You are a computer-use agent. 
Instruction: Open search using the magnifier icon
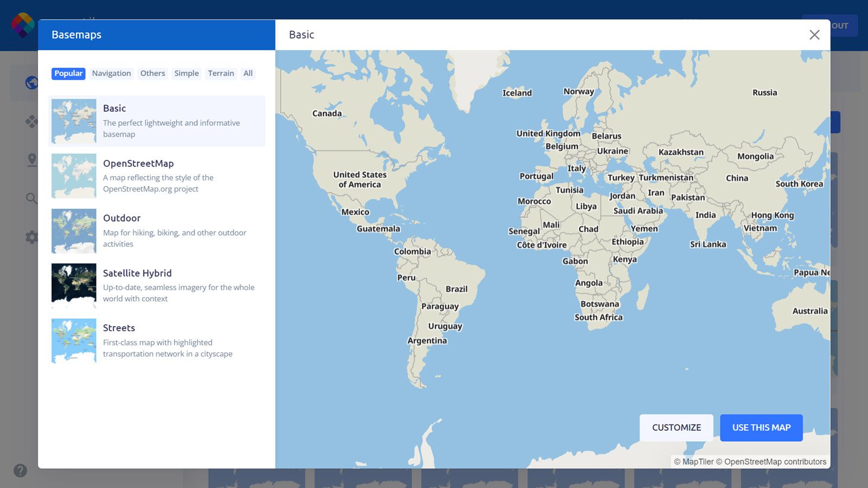tap(31, 198)
